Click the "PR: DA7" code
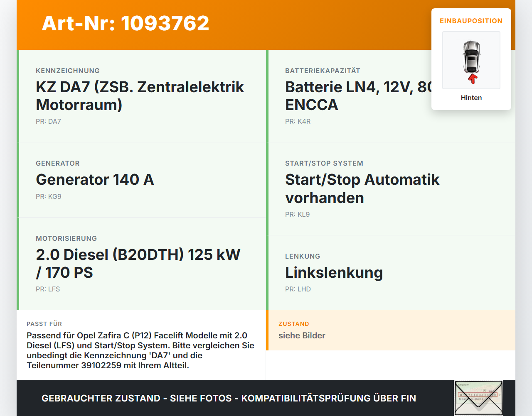 [x=48, y=121]
